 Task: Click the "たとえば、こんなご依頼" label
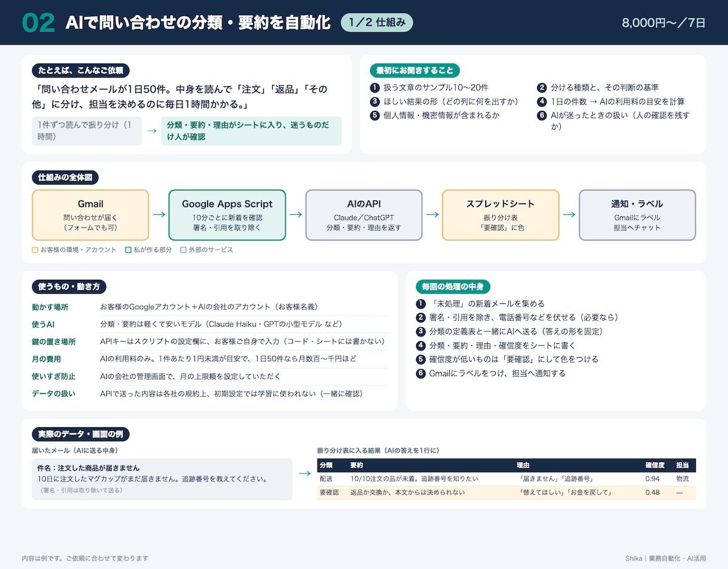[x=81, y=70]
